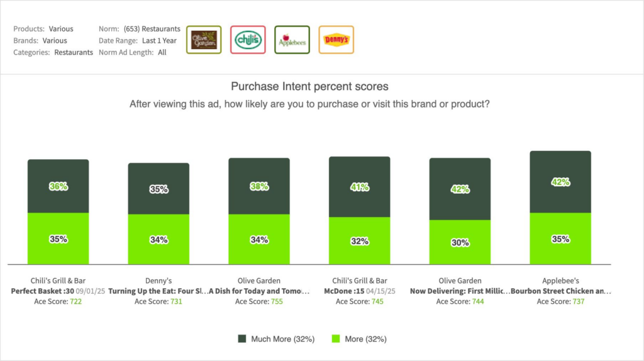The height and width of the screenshot is (361, 644).
Task: Select the Chili's brand logo
Action: click(x=248, y=40)
